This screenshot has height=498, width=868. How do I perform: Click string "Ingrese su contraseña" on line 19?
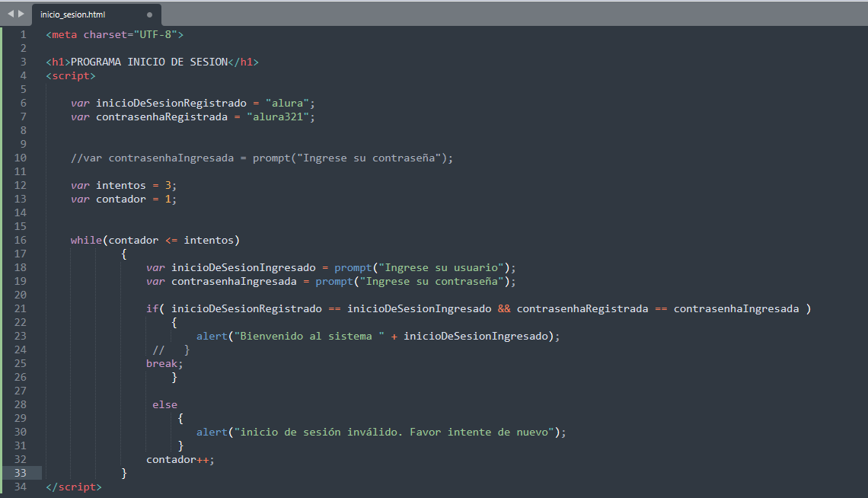coord(431,282)
